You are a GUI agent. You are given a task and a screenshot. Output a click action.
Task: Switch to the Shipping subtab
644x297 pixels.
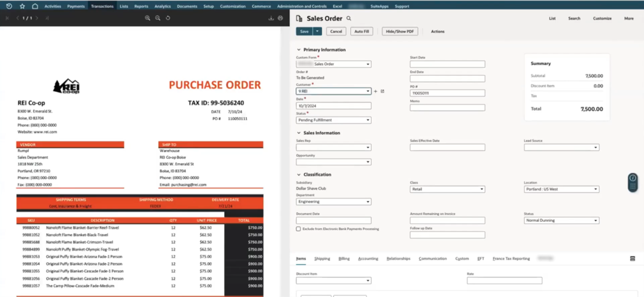tap(322, 258)
